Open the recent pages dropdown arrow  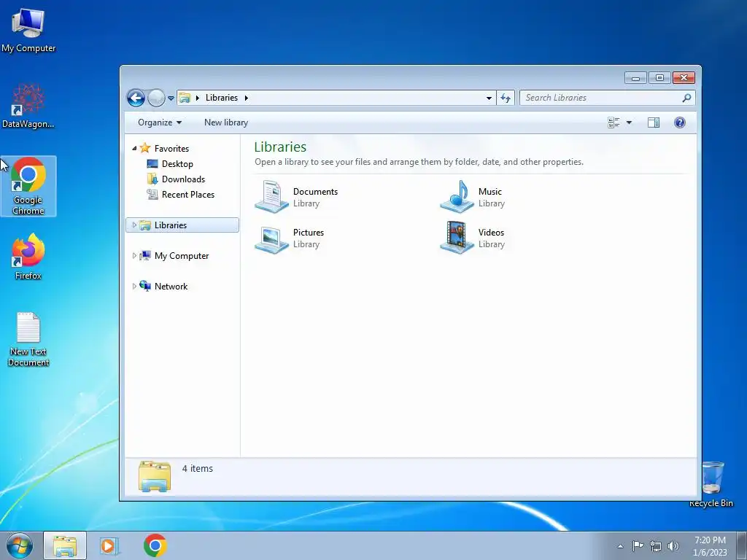[171, 98]
